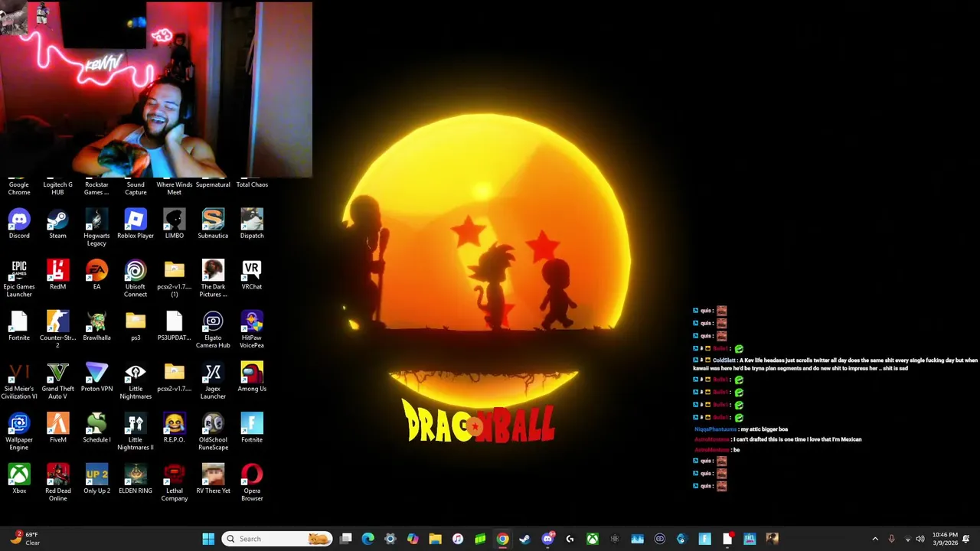Viewport: 980px width, 551px height.
Task: Click the Google Chrome desktop label
Action: (19, 188)
